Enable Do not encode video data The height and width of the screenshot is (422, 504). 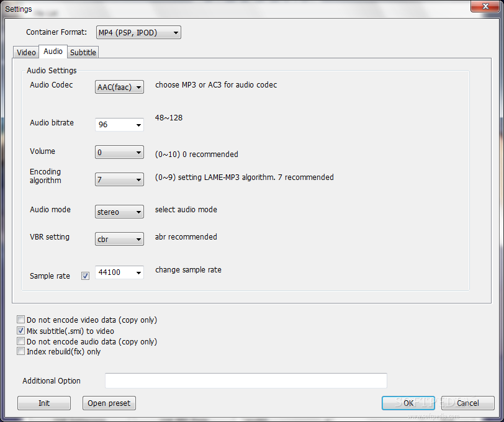21,320
